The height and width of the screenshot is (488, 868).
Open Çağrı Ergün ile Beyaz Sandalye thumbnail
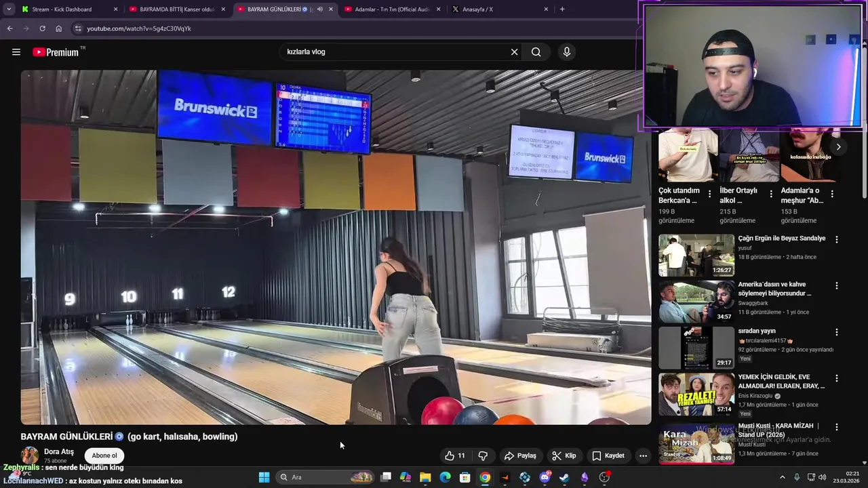[696, 255]
